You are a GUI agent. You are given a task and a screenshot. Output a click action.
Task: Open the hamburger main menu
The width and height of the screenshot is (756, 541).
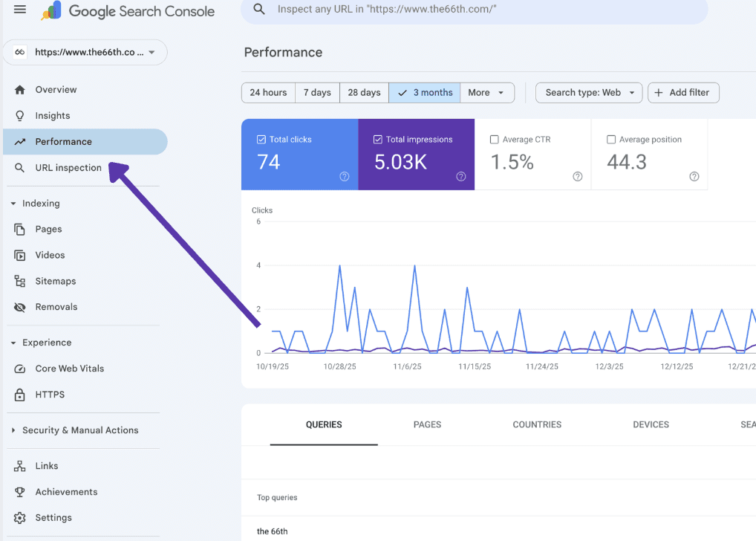[x=20, y=9]
